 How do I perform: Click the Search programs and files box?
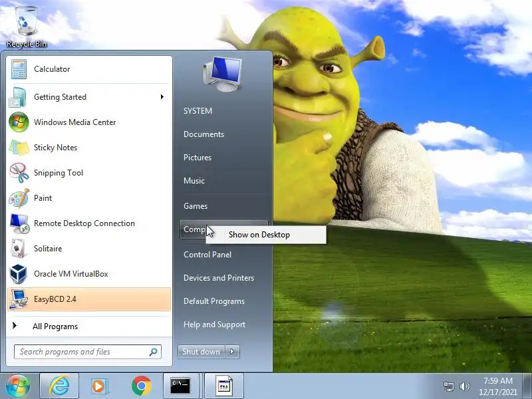88,352
